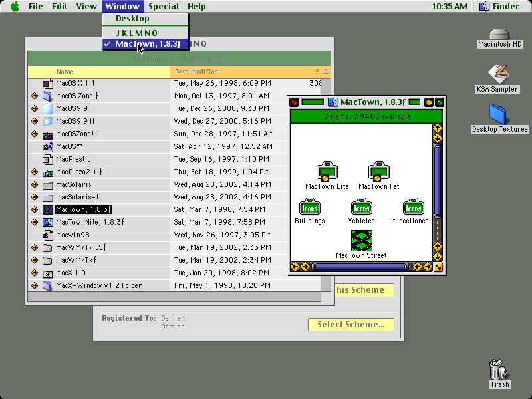Click the MacOS Zone ƒ folder icon

(47, 96)
